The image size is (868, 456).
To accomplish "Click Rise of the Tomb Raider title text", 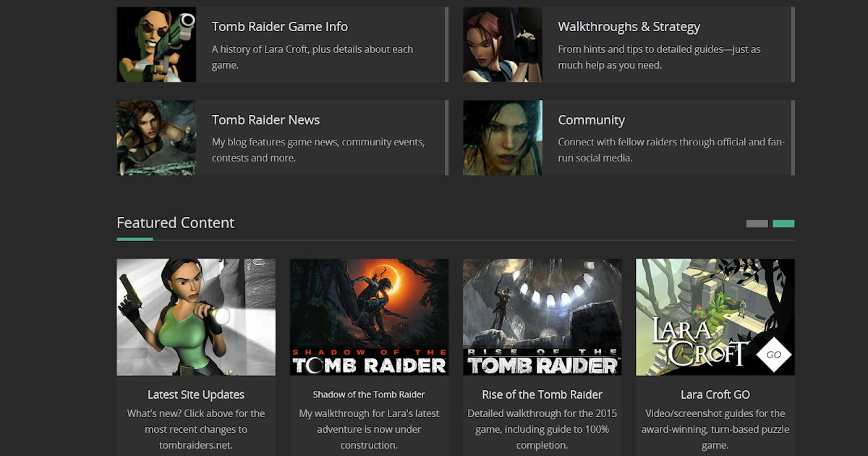I will coord(542,394).
